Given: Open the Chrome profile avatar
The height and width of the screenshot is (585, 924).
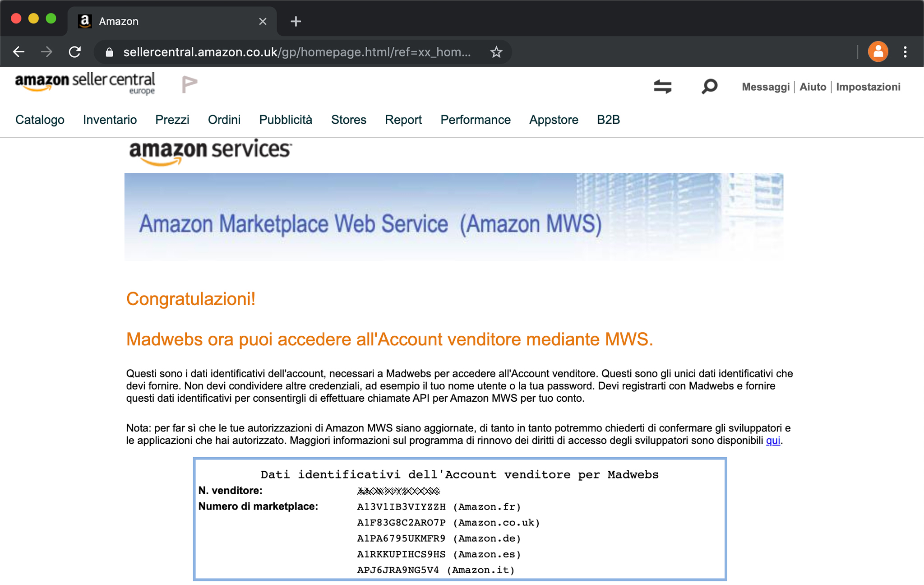Looking at the screenshot, I should click(x=878, y=52).
